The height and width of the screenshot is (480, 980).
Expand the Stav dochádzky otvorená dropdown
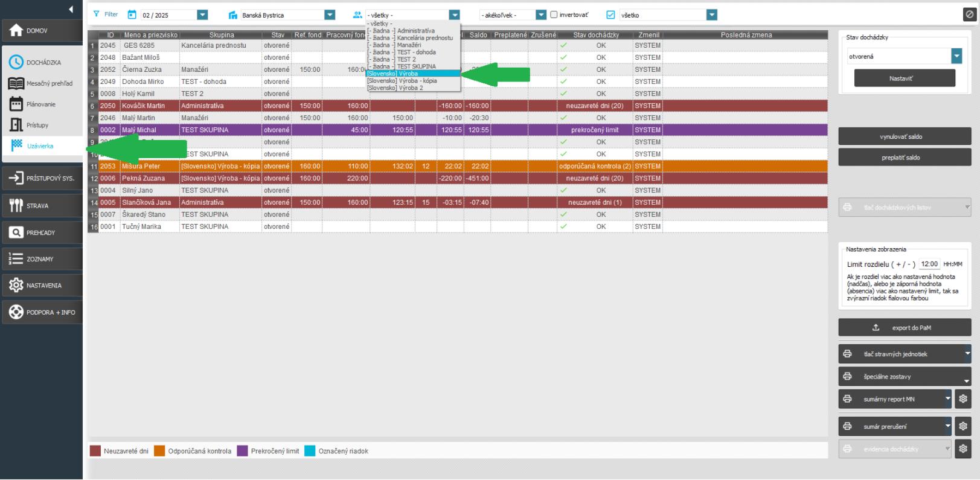pos(956,56)
